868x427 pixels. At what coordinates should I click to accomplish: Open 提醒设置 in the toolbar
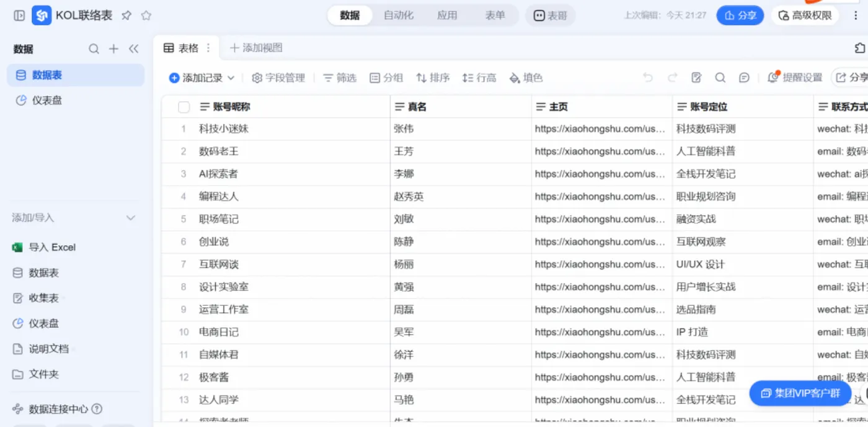795,78
